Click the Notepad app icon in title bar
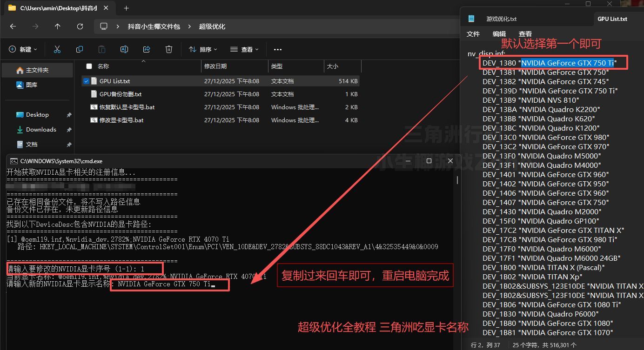The height and width of the screenshot is (350, 644). click(471, 19)
